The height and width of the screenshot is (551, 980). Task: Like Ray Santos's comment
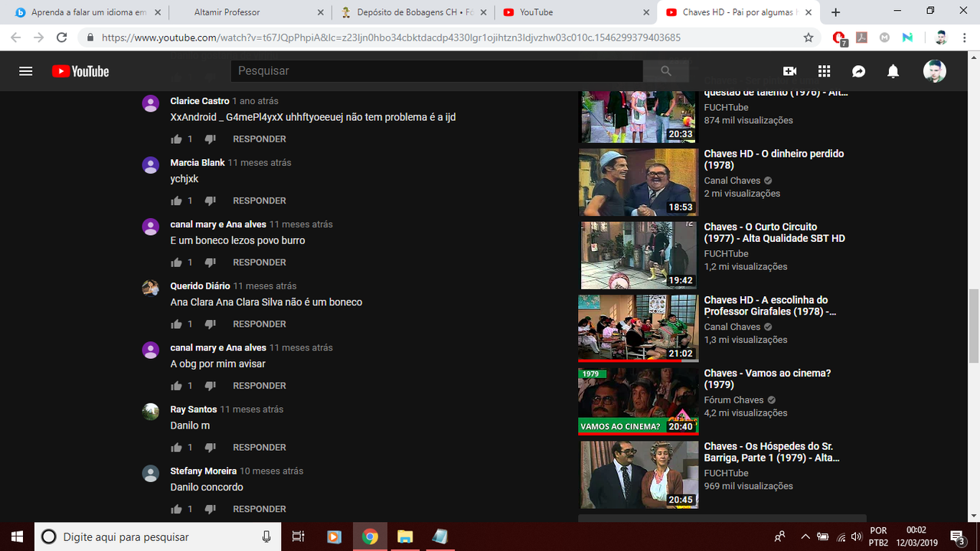pyautogui.click(x=177, y=447)
